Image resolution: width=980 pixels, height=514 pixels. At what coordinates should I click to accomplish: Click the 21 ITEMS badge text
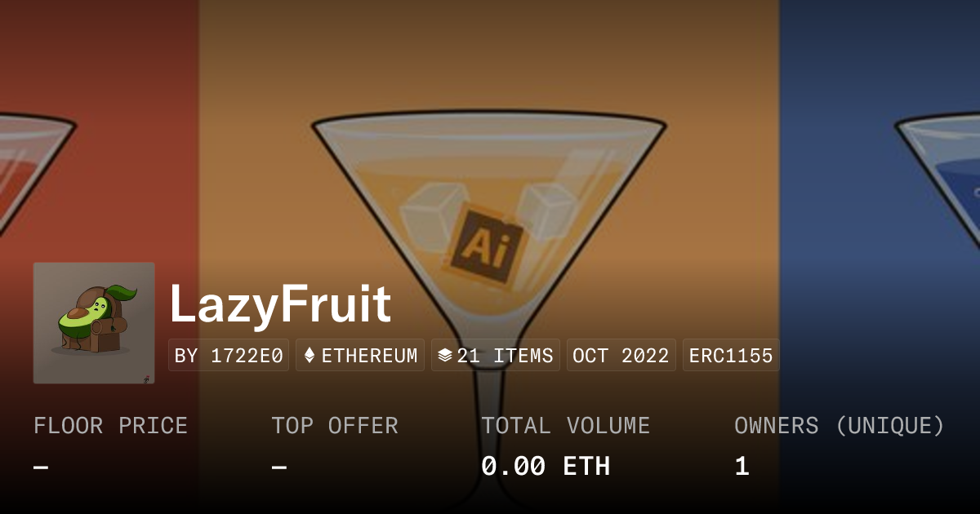click(x=505, y=356)
